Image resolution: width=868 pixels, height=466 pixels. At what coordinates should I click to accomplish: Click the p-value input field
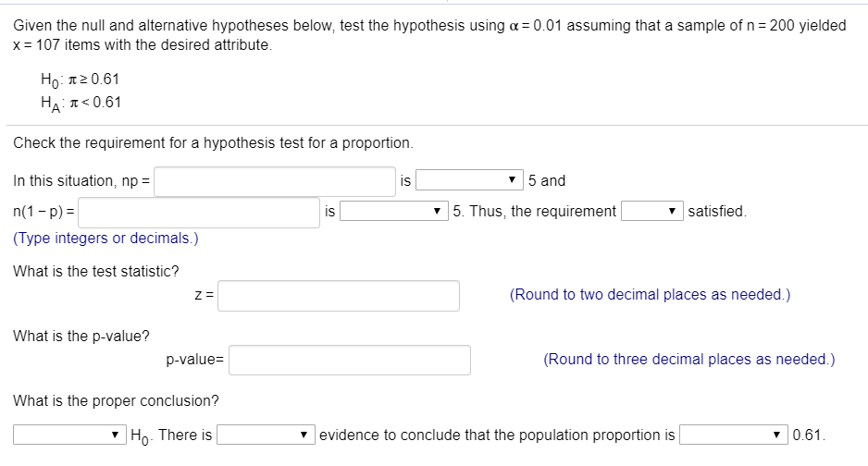point(349,361)
